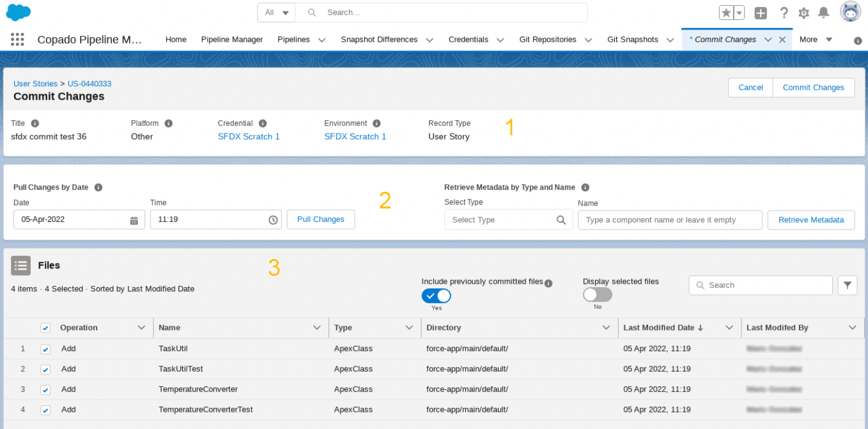Click the filter funnel icon in Files

[848, 285]
